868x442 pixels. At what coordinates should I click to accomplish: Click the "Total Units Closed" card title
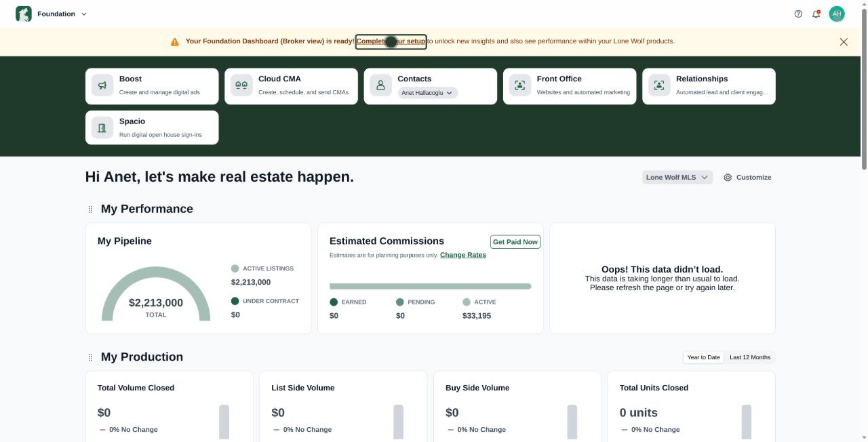coord(654,388)
